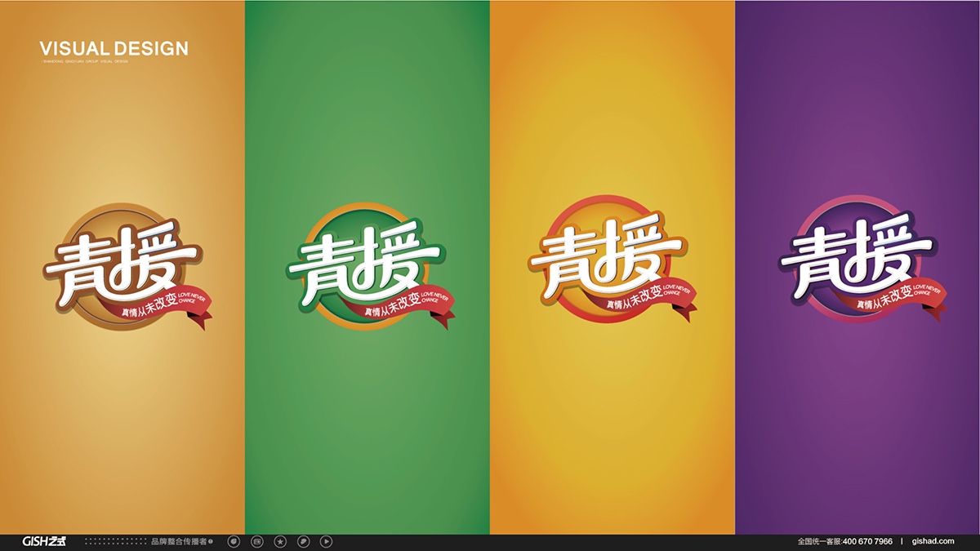This screenshot has height=551, width=980.
Task: Click the speech bubble circular icon in footer
Action: pyautogui.click(x=303, y=541)
